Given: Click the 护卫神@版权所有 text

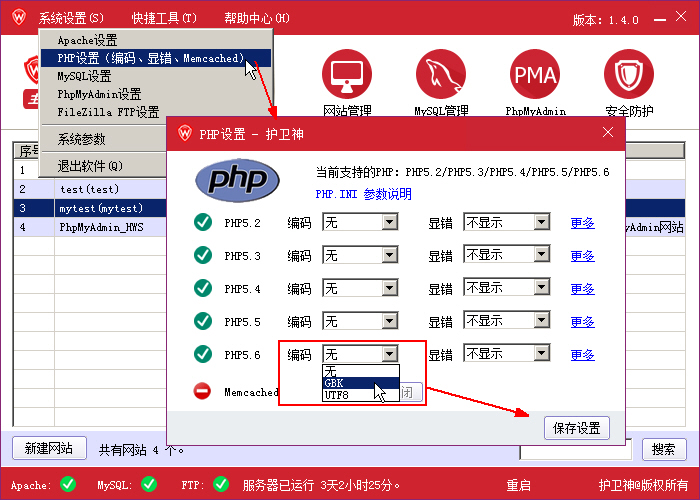Looking at the screenshot, I should coord(643,485).
